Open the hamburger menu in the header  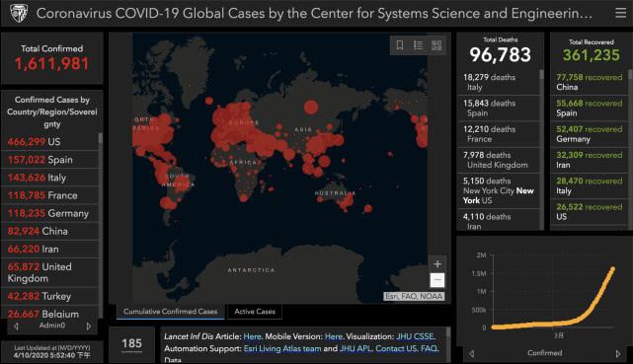click(x=620, y=13)
